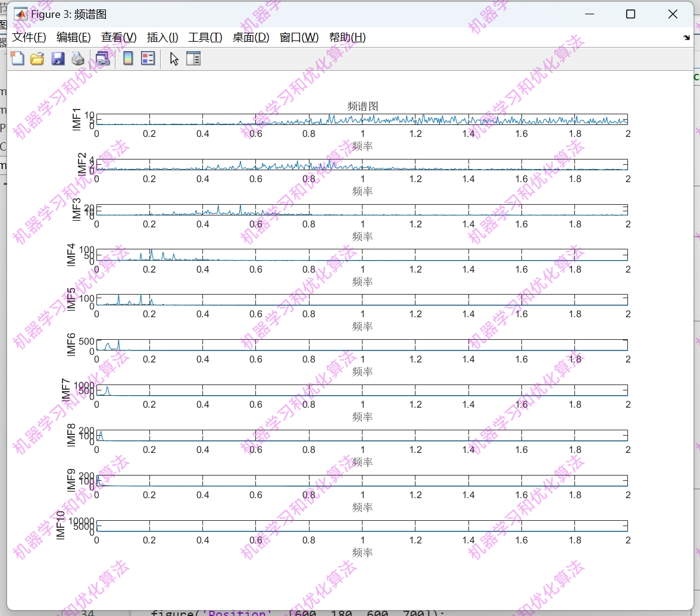Select the 频率 label under IMF10 plot
This screenshot has height=616, width=700.
click(x=362, y=552)
